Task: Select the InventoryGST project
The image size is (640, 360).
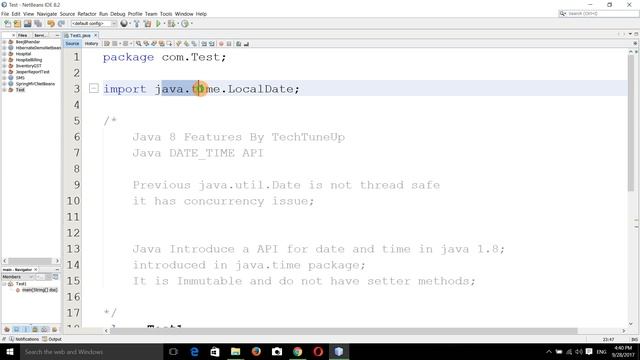Action: point(28,66)
